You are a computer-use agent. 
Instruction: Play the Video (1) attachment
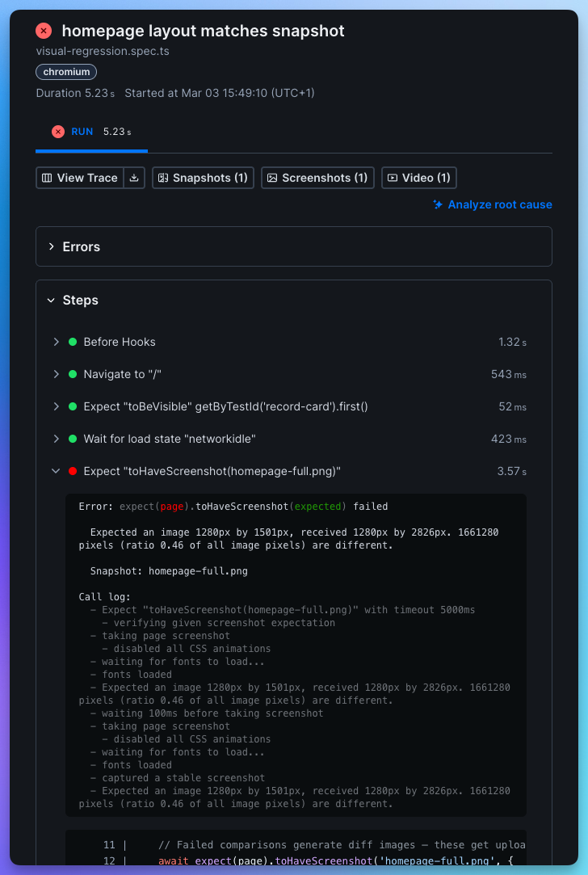[x=418, y=178]
